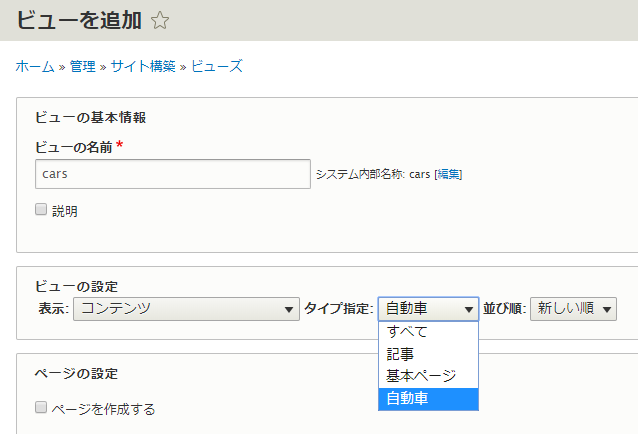Enable the 説明 checkbox

[x=41, y=210]
